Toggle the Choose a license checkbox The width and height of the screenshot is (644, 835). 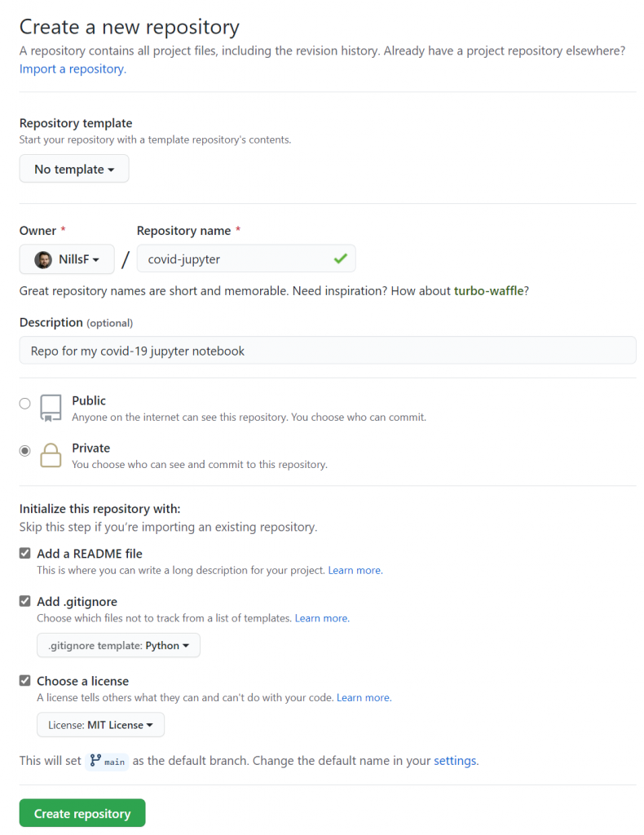pyautogui.click(x=25, y=681)
